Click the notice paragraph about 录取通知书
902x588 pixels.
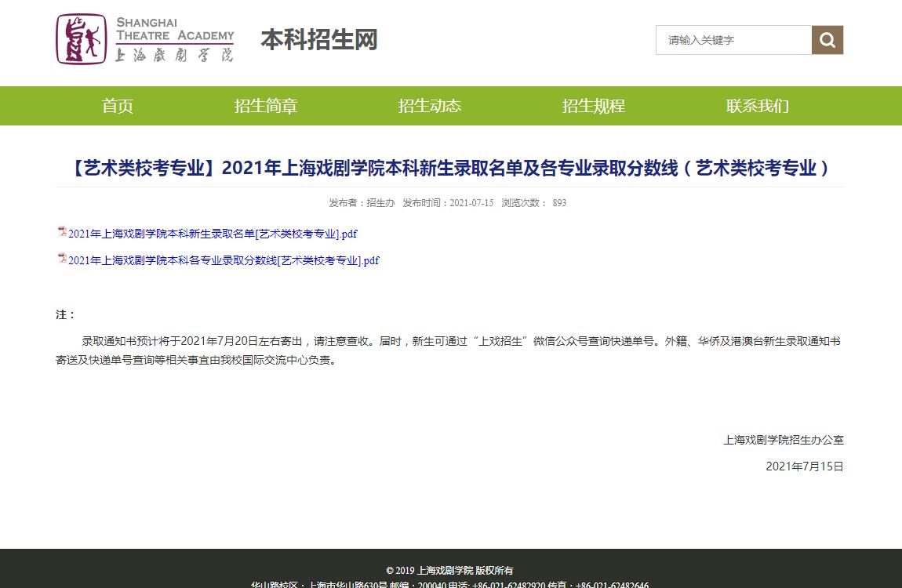[x=449, y=351]
